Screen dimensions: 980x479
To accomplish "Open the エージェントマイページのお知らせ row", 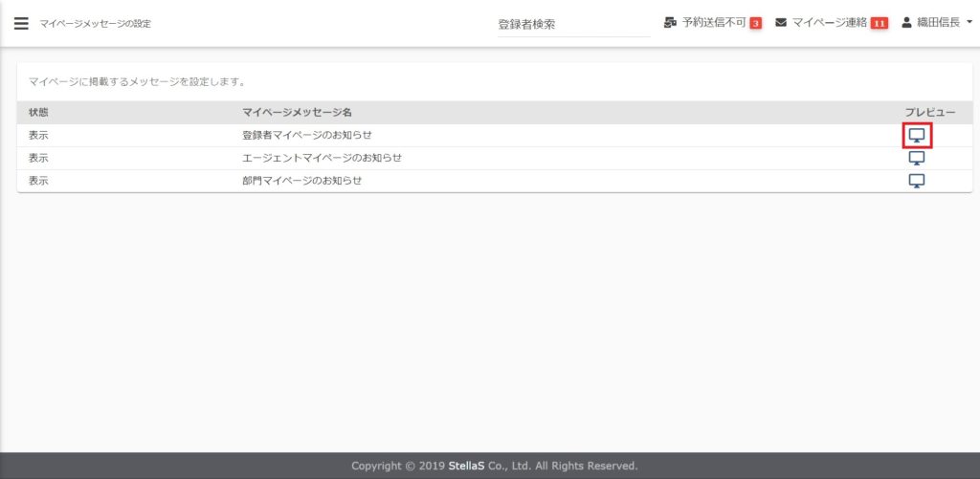I will (x=323, y=158).
